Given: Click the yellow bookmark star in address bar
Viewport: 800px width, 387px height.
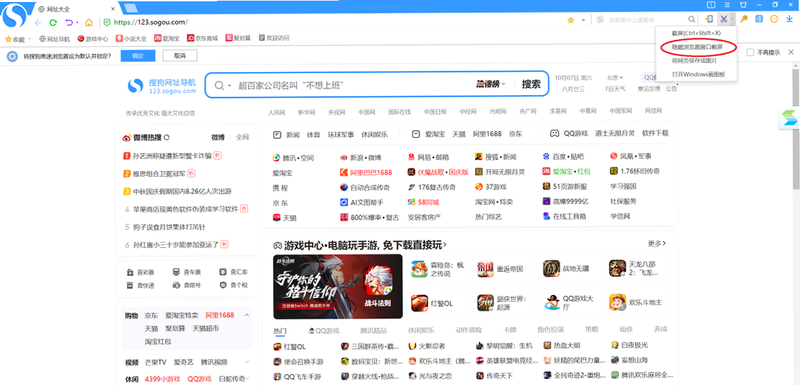Looking at the screenshot, I should pyautogui.click(x=570, y=20).
